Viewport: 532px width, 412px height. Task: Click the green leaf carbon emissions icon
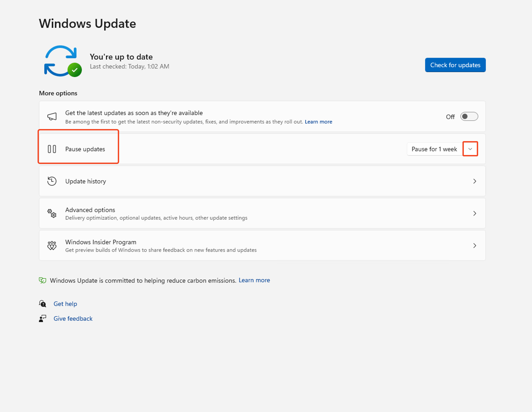[x=43, y=280]
